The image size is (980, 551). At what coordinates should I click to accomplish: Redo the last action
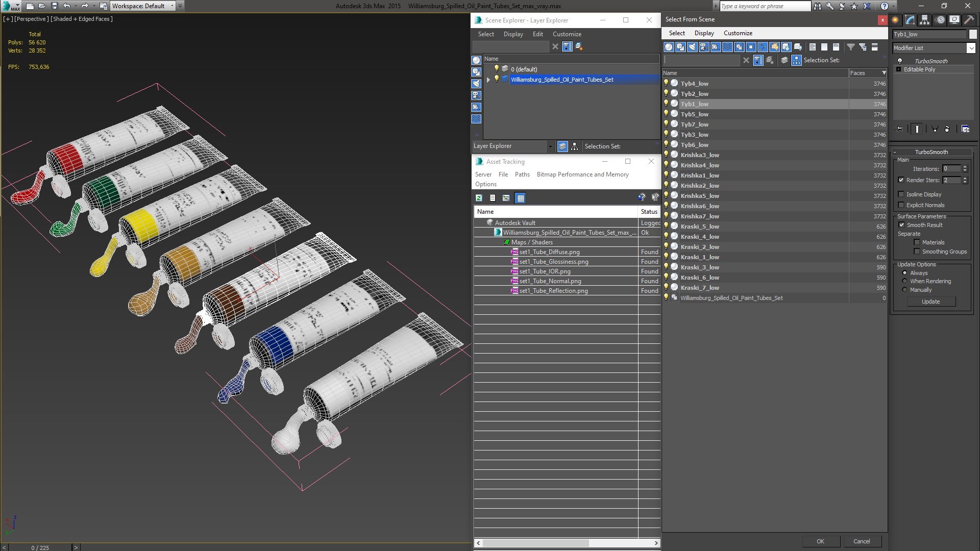coord(85,6)
